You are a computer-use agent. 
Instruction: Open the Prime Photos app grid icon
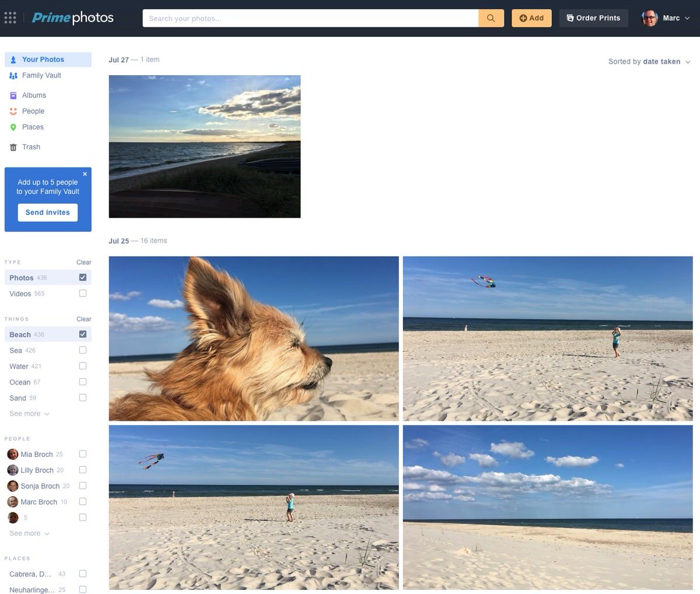coord(10,18)
